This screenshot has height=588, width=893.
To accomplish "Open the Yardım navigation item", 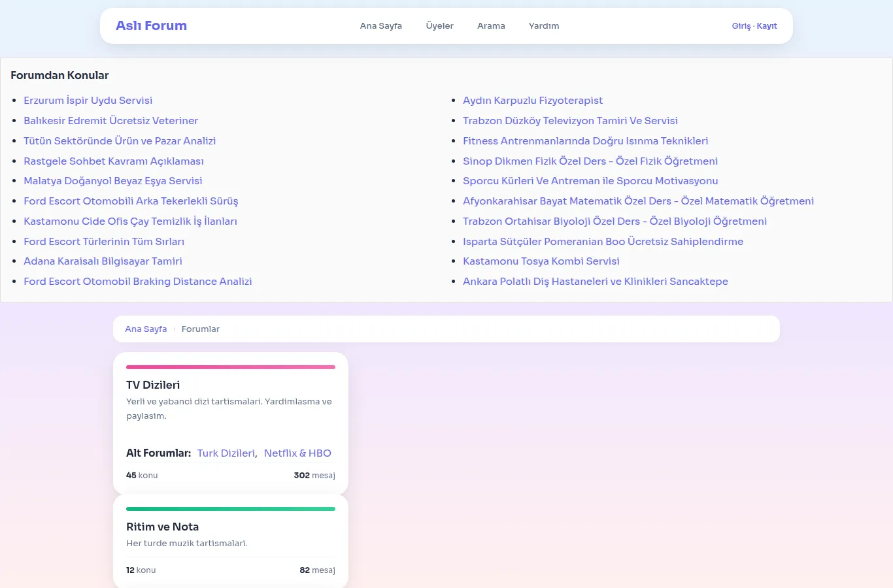I will click(544, 26).
